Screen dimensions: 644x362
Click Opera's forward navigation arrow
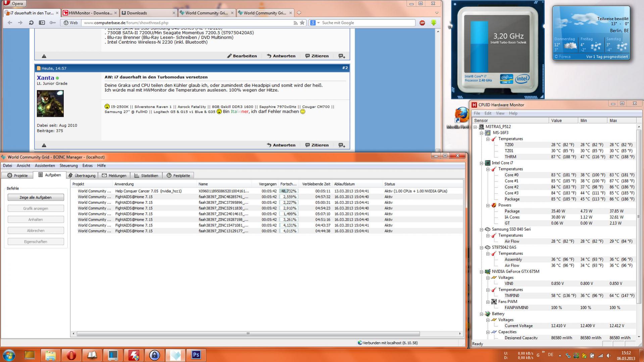(x=20, y=23)
